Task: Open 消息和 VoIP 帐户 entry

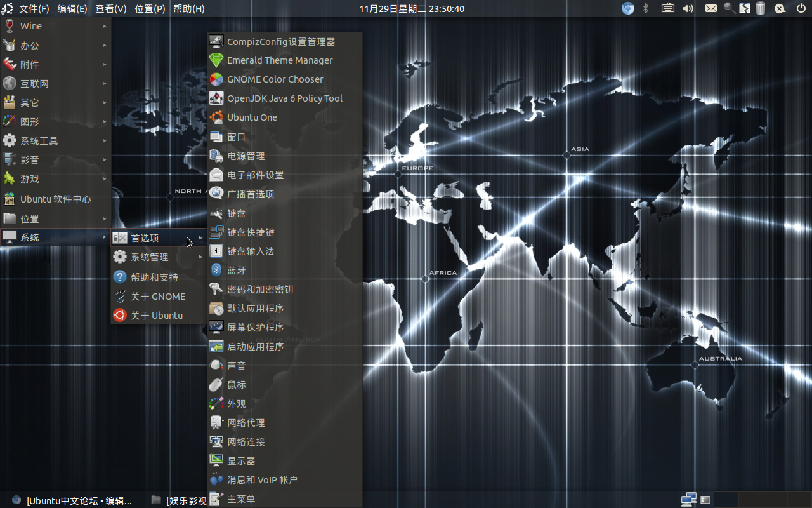Action: point(285,479)
